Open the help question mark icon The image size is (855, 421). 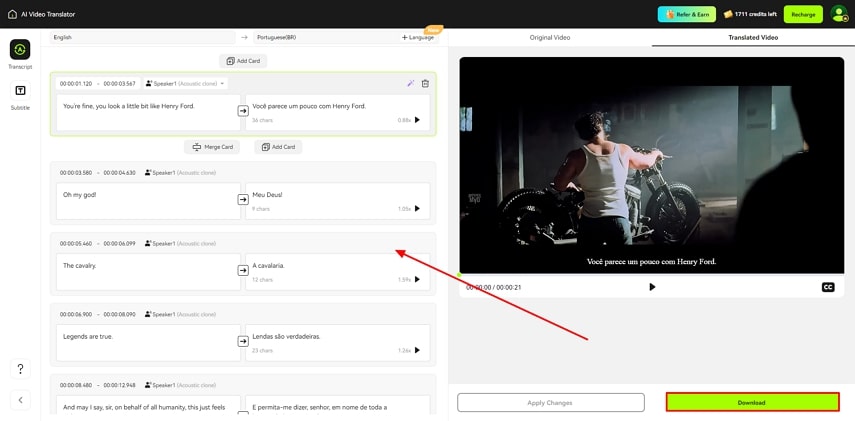tap(20, 369)
